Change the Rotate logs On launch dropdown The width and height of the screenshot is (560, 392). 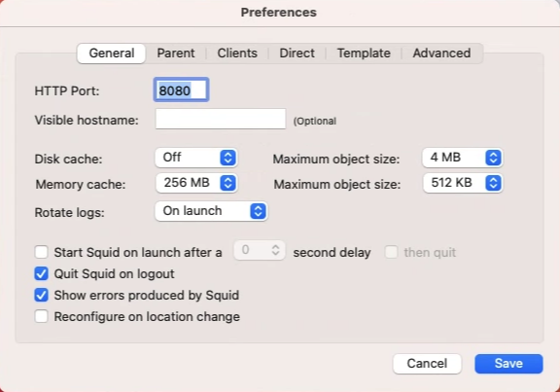click(x=211, y=211)
